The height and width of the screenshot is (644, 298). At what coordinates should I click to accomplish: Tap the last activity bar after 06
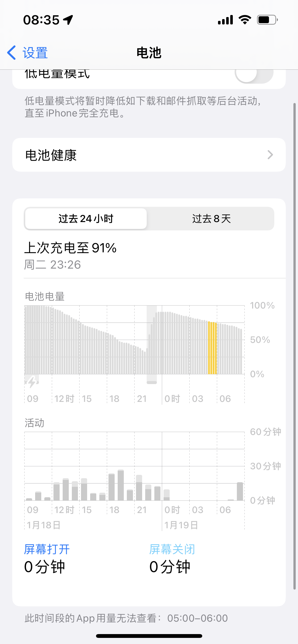[240, 491]
